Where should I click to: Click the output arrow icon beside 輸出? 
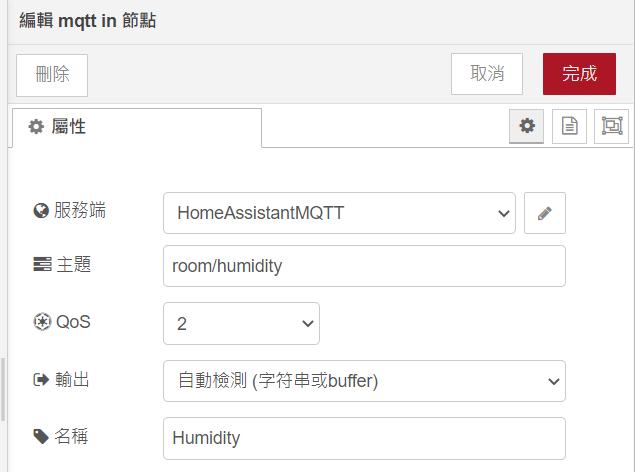coord(41,379)
